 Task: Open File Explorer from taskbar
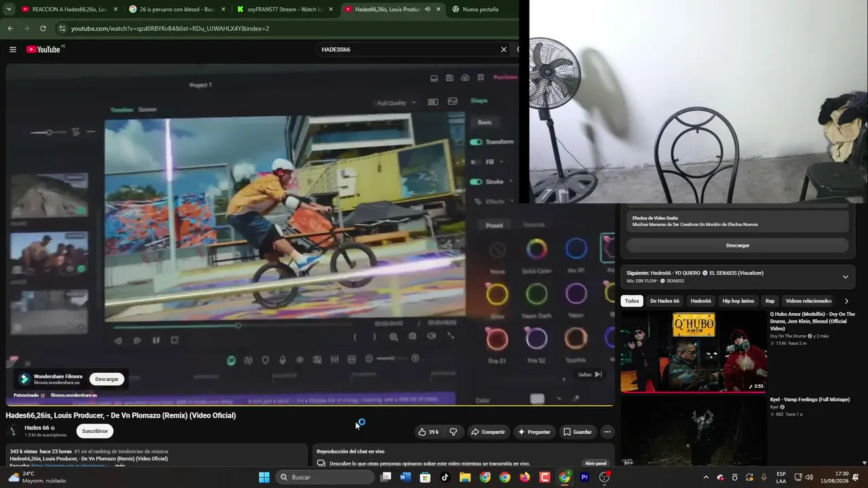[465, 477]
